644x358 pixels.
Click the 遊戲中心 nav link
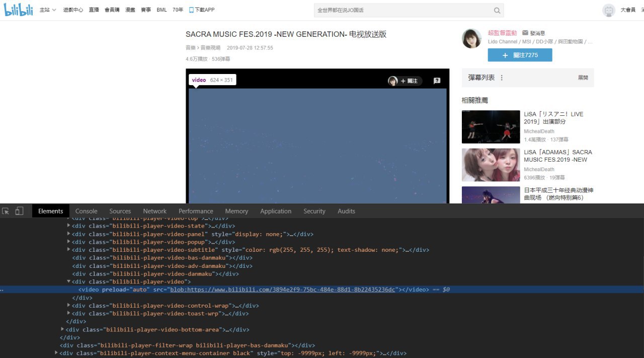(x=73, y=10)
